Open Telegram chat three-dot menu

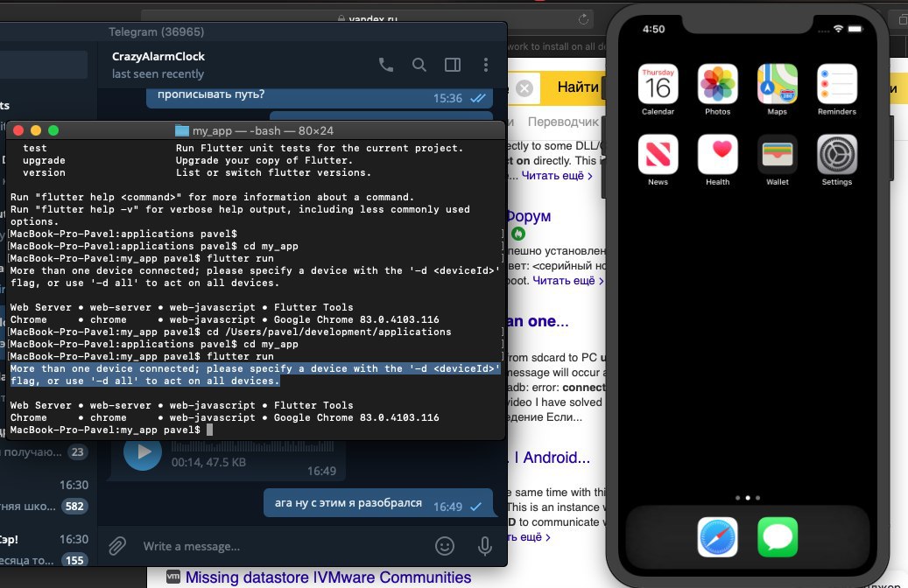point(486,65)
